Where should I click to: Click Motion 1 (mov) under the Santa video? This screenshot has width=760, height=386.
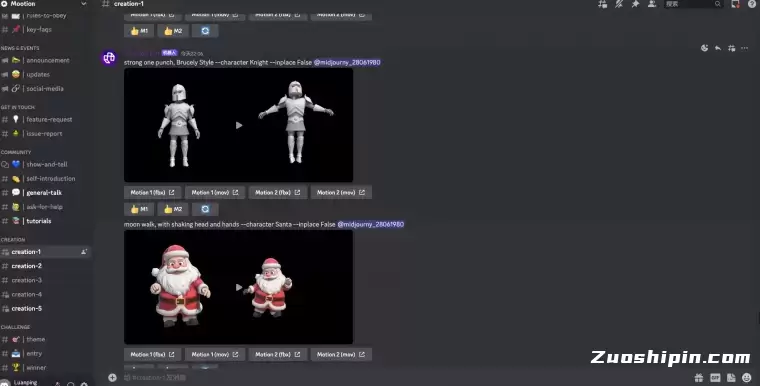pyautogui.click(x=215, y=354)
